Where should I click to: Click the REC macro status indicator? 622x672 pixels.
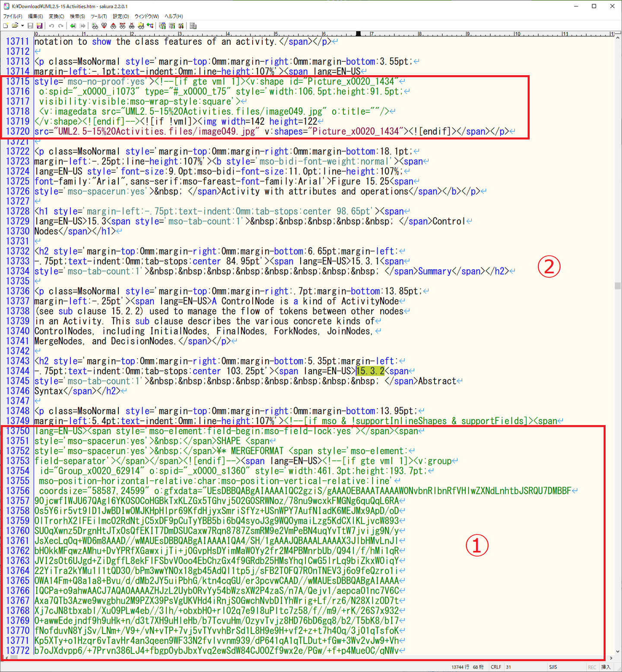point(592,667)
